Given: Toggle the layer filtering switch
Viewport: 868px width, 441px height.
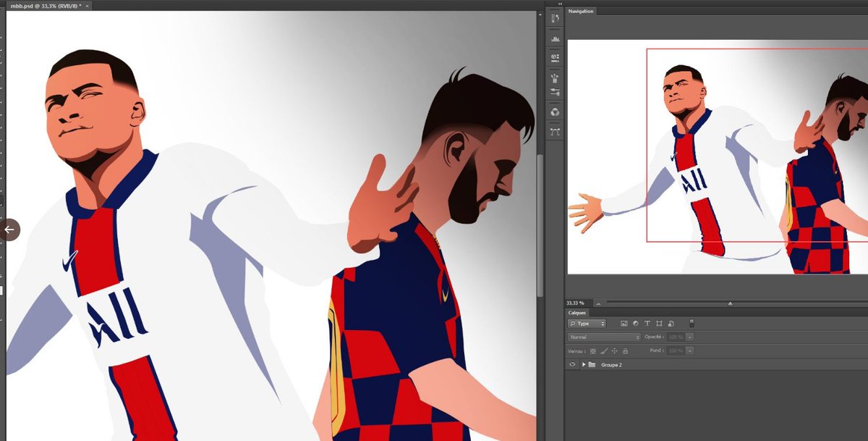Looking at the screenshot, I should click(x=691, y=323).
